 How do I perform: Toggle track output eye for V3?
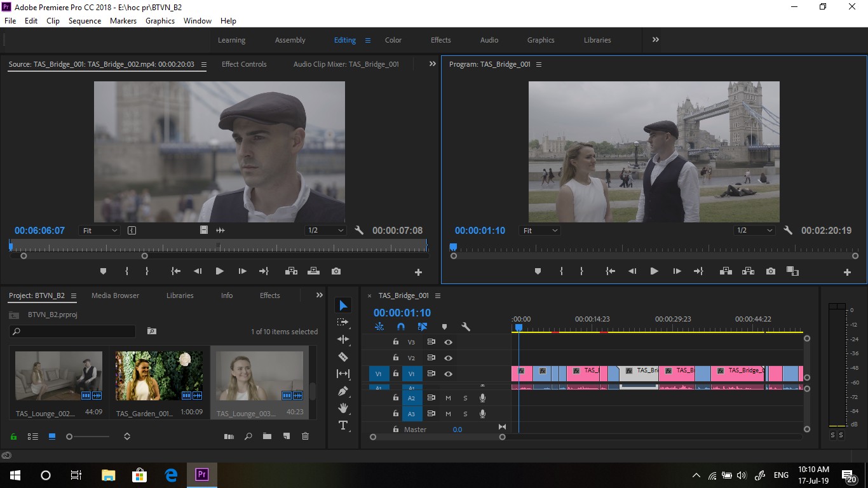click(x=448, y=342)
